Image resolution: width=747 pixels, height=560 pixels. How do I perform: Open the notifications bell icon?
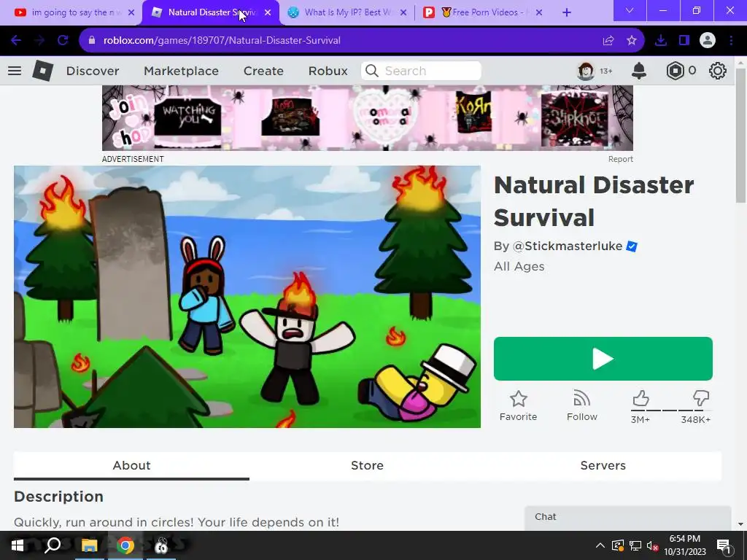pos(639,71)
